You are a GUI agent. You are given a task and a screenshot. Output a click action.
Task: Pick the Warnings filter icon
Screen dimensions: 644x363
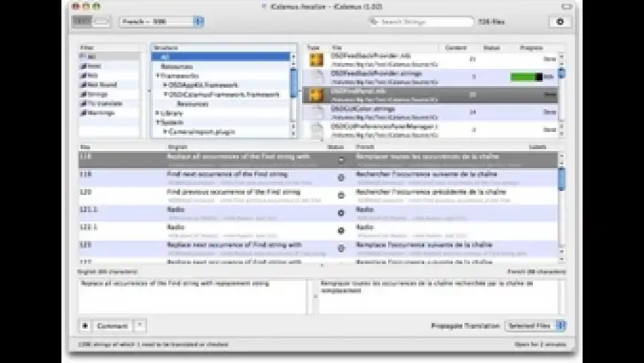coord(83,113)
